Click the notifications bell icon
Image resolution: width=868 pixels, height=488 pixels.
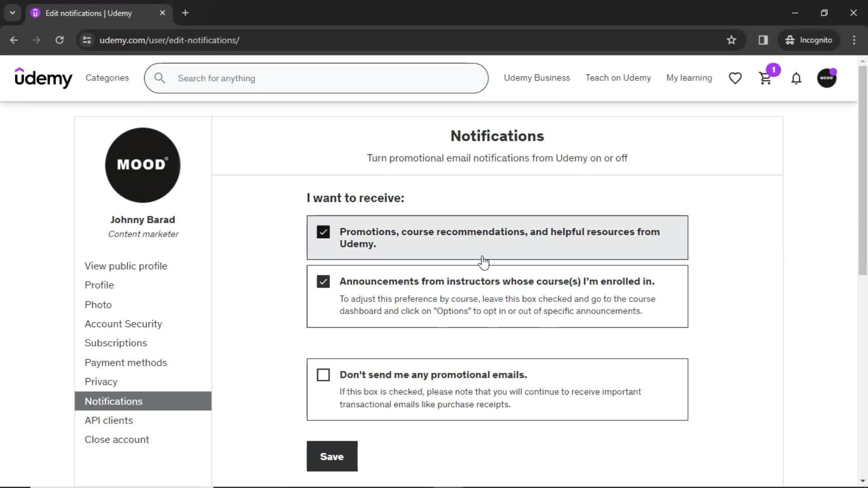click(x=796, y=78)
